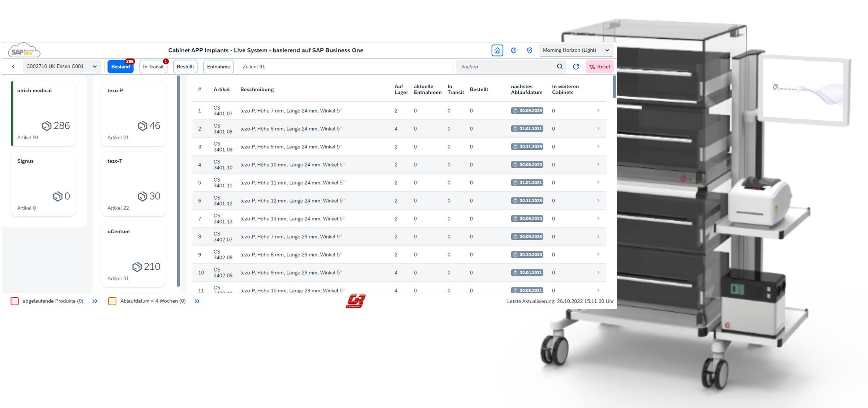Viewport: 868px width, 408px height.
Task: Click the SAP Business One logo
Action: (24, 51)
